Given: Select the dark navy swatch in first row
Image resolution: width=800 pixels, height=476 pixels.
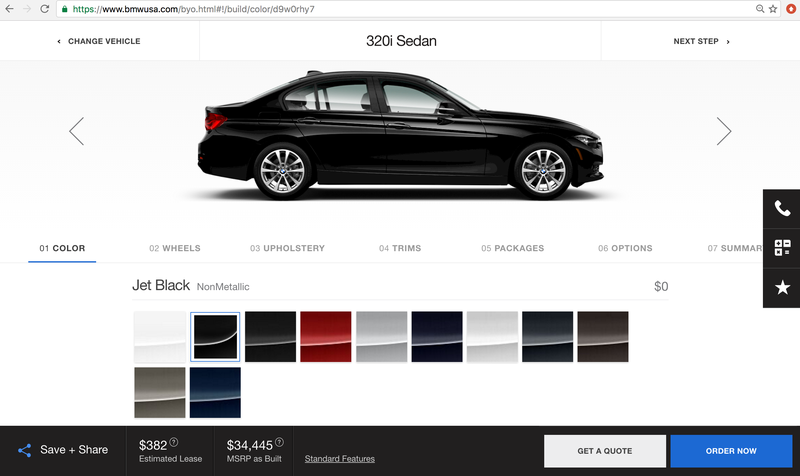Looking at the screenshot, I should 437,337.
